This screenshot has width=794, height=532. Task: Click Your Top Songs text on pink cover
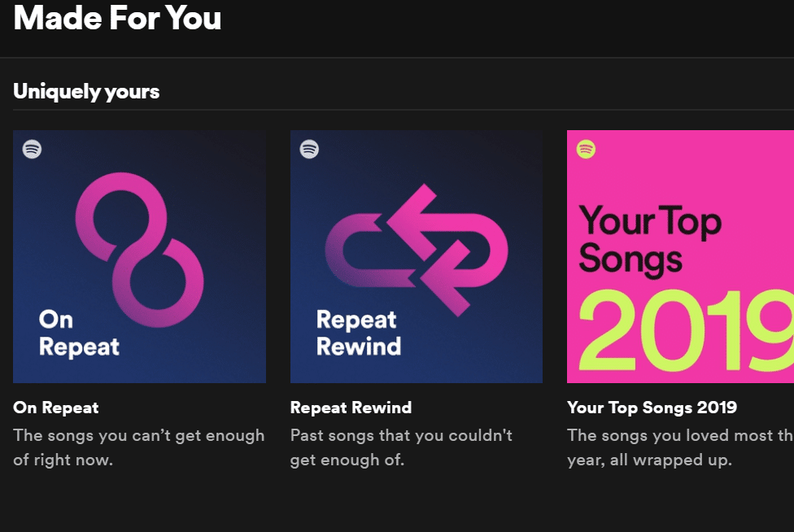(x=648, y=239)
